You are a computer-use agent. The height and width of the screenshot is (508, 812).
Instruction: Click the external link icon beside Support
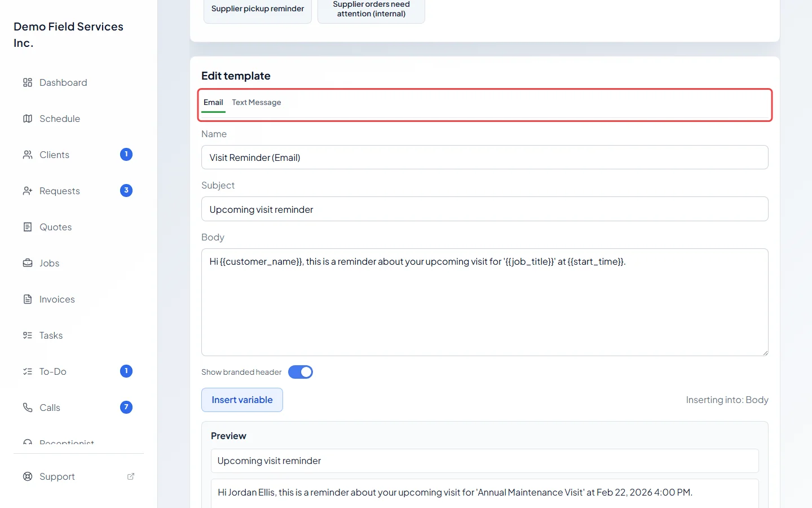[131, 476]
